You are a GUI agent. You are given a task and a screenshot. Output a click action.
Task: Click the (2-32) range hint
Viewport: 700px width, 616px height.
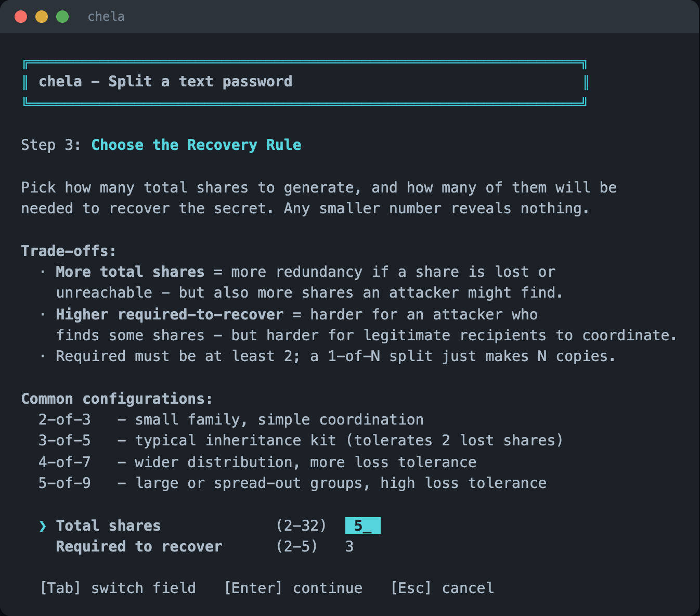301,525
